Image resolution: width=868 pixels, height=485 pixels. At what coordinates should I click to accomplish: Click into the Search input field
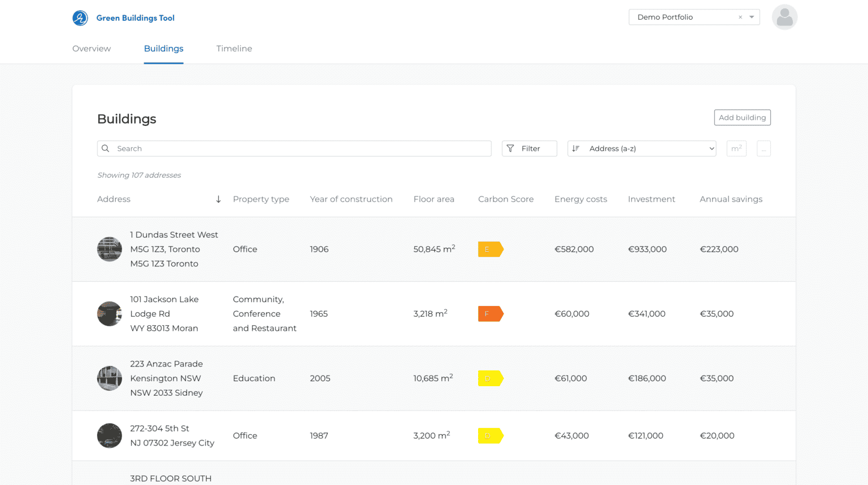(x=294, y=148)
